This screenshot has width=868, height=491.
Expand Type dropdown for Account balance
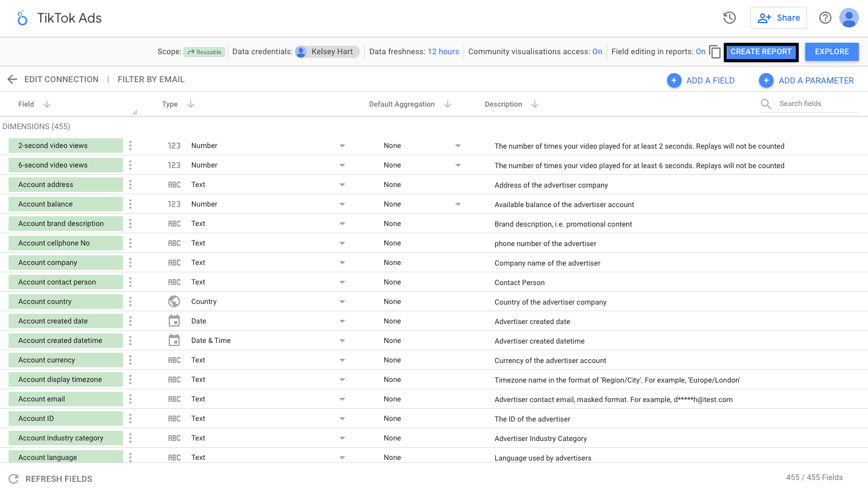pos(342,204)
